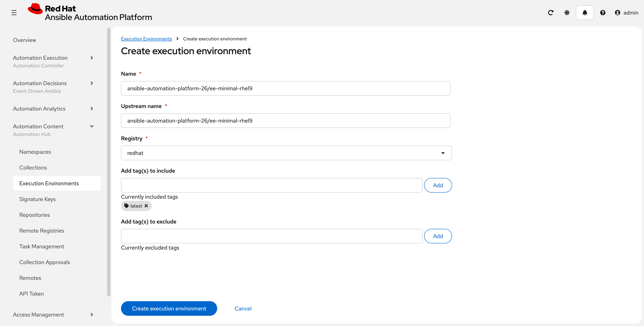Open the notifications bell
The image size is (644, 326).
[x=584, y=12]
